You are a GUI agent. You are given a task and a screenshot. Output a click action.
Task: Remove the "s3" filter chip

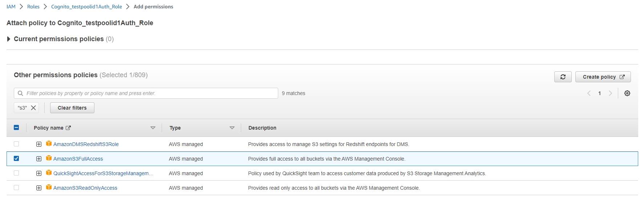(33, 108)
